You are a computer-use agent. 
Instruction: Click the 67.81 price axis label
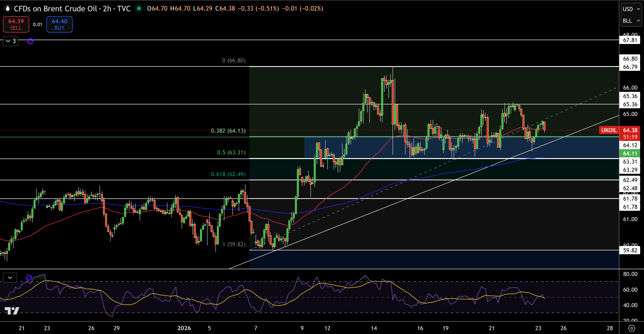[x=630, y=40]
